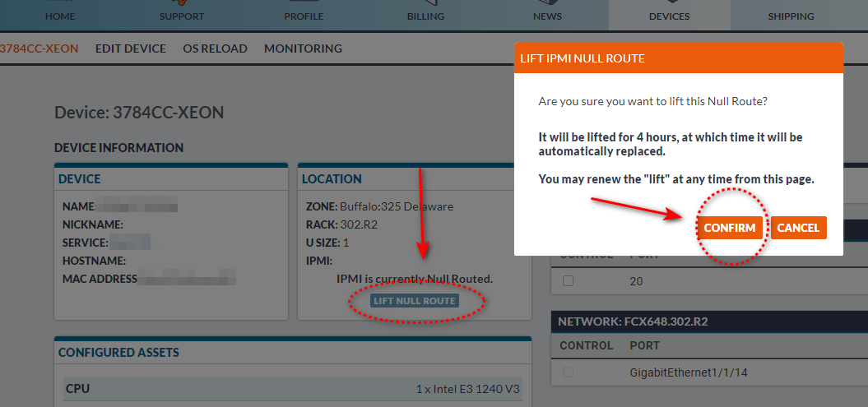Cancel the Lift IPMI Null Route dialog
The width and height of the screenshot is (868, 407).
pyautogui.click(x=798, y=228)
